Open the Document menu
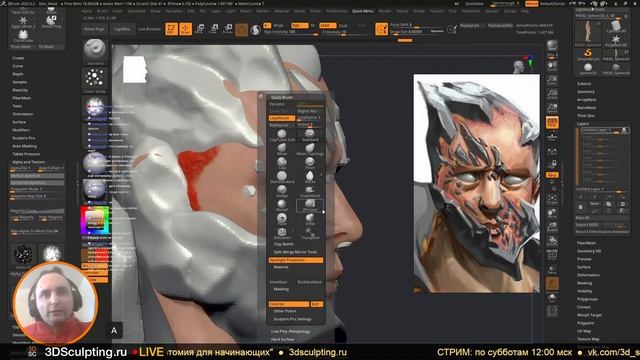Image resolution: width=640 pixels, height=360 pixels. (x=136, y=11)
